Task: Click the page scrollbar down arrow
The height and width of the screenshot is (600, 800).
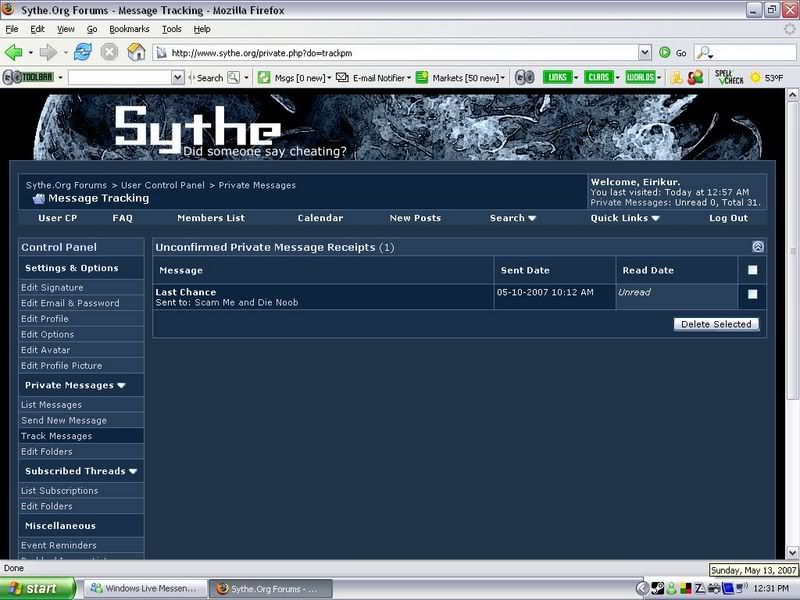Action: click(x=792, y=553)
